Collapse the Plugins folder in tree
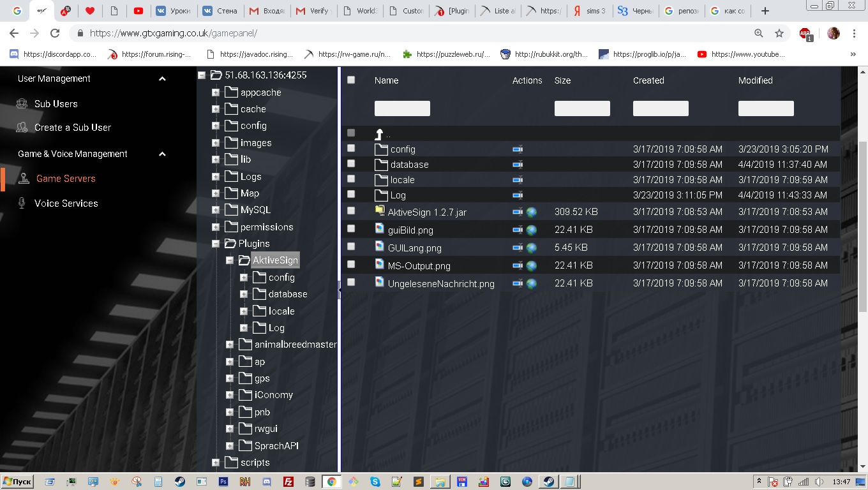The height and width of the screenshot is (490, 868). (x=216, y=244)
